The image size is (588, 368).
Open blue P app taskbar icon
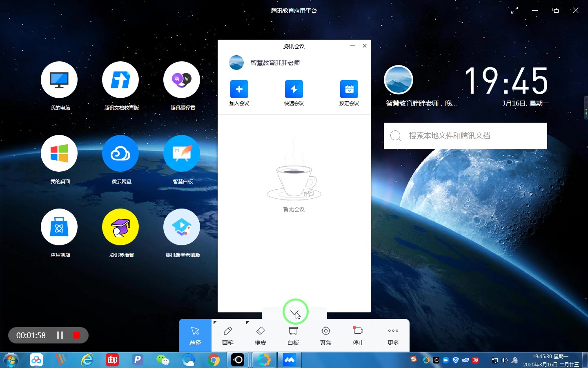tap(138, 360)
